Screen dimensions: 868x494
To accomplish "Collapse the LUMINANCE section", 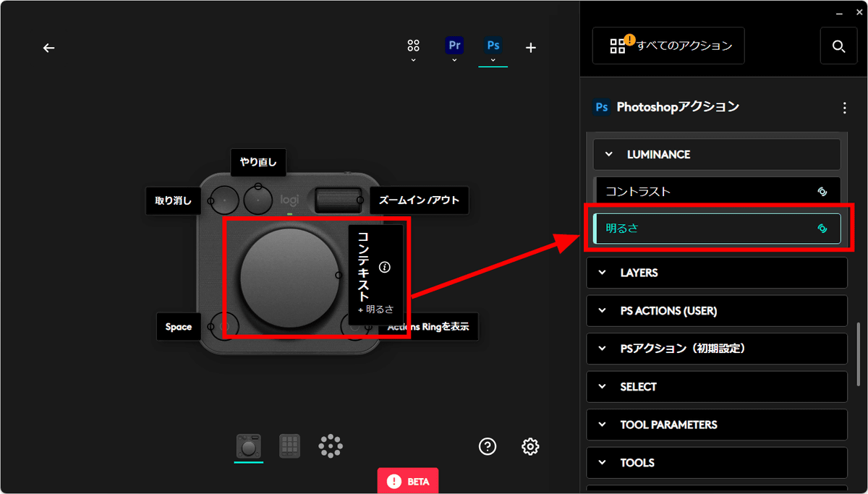I will point(717,155).
